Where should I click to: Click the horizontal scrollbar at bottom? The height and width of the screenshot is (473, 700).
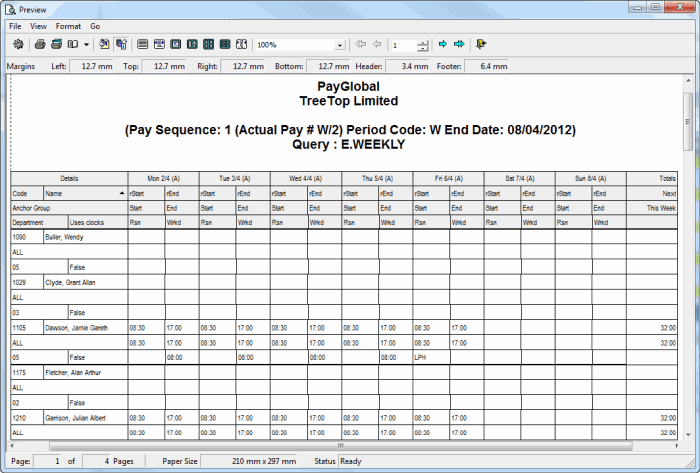tap(340, 446)
